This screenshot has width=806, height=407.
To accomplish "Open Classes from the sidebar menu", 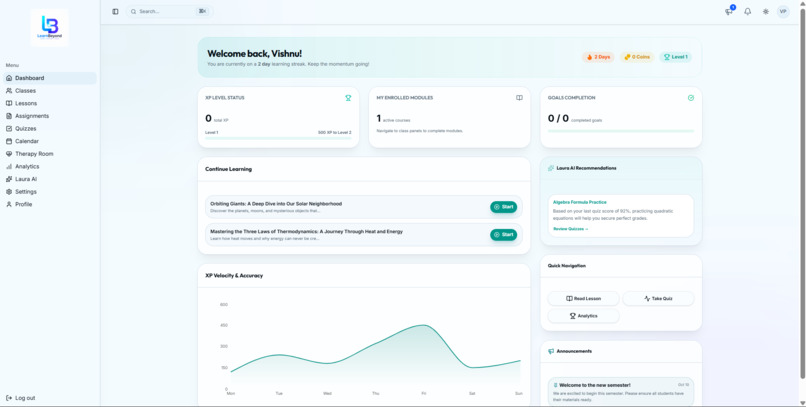I will (50, 90).
